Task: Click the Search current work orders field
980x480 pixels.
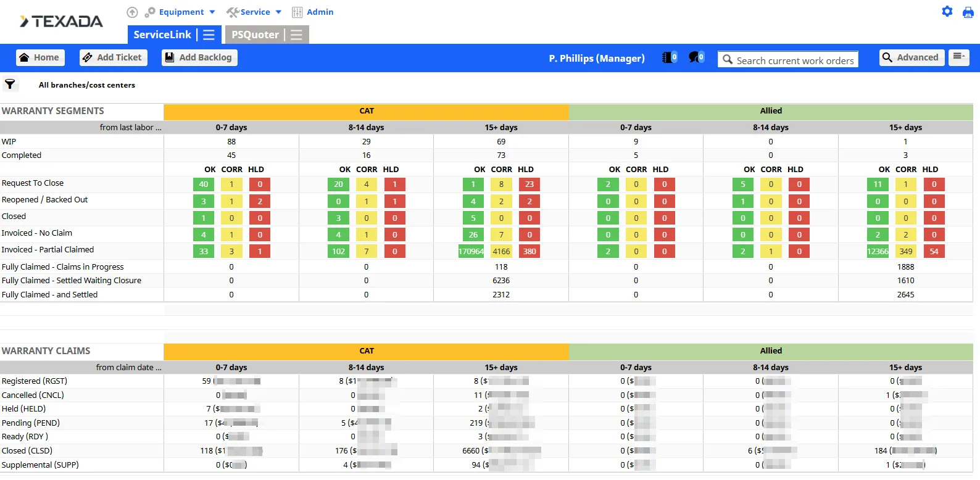Action: point(794,60)
